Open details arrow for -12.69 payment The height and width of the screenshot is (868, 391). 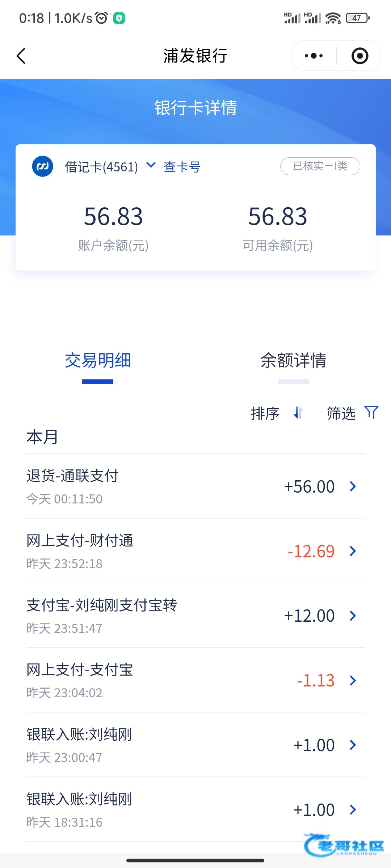tap(353, 551)
